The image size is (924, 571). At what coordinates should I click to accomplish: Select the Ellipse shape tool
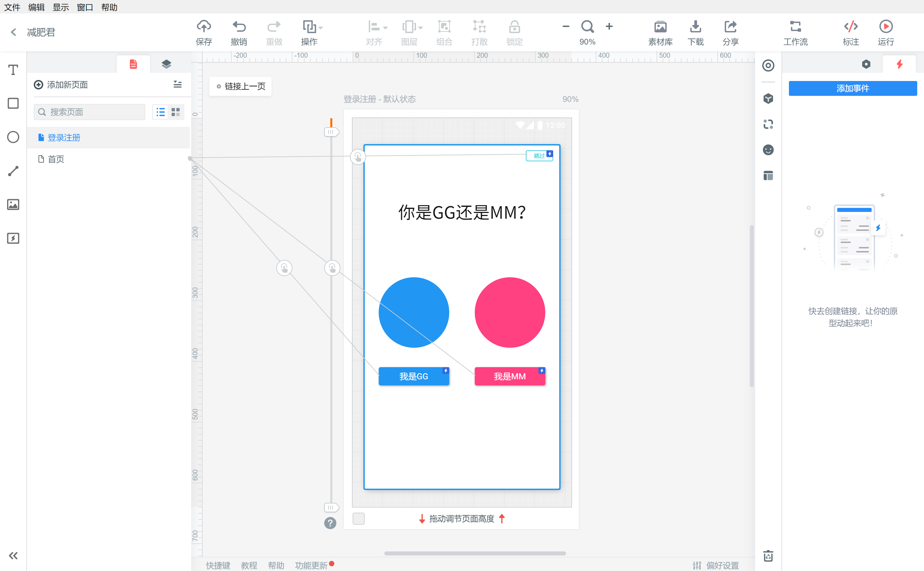(13, 137)
